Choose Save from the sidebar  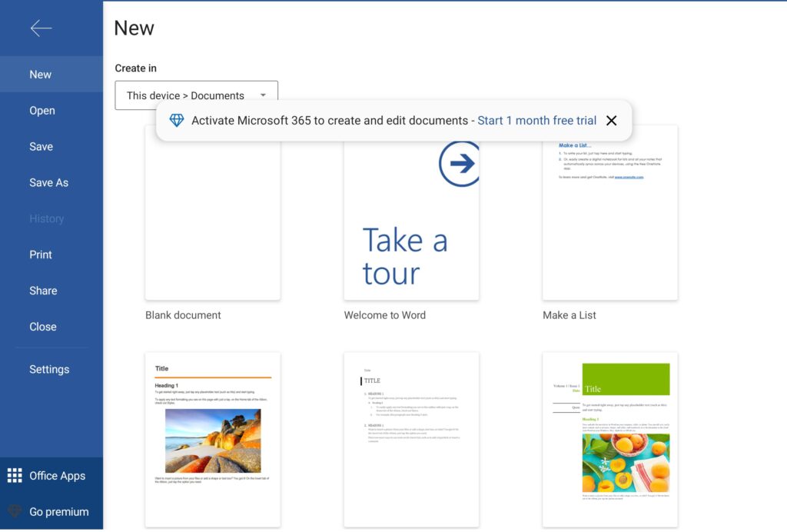point(51,147)
